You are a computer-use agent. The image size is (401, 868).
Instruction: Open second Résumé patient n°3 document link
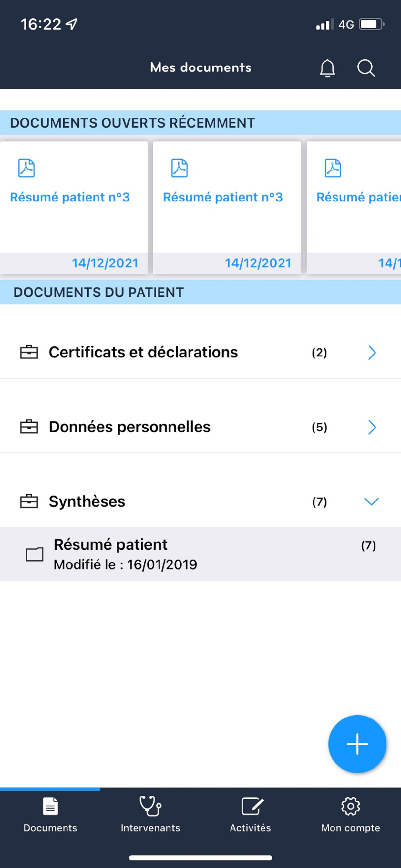[223, 197]
